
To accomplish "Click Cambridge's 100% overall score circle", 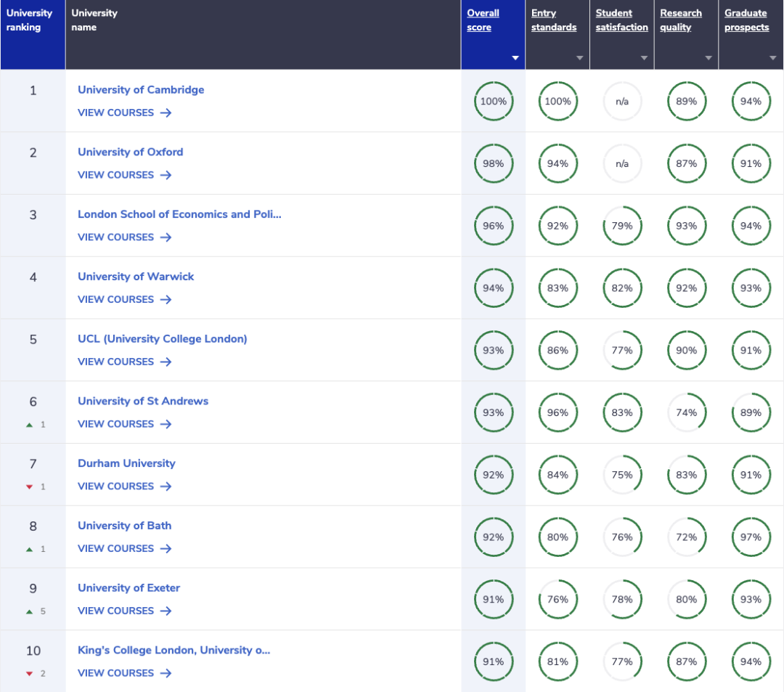I will pyautogui.click(x=493, y=102).
